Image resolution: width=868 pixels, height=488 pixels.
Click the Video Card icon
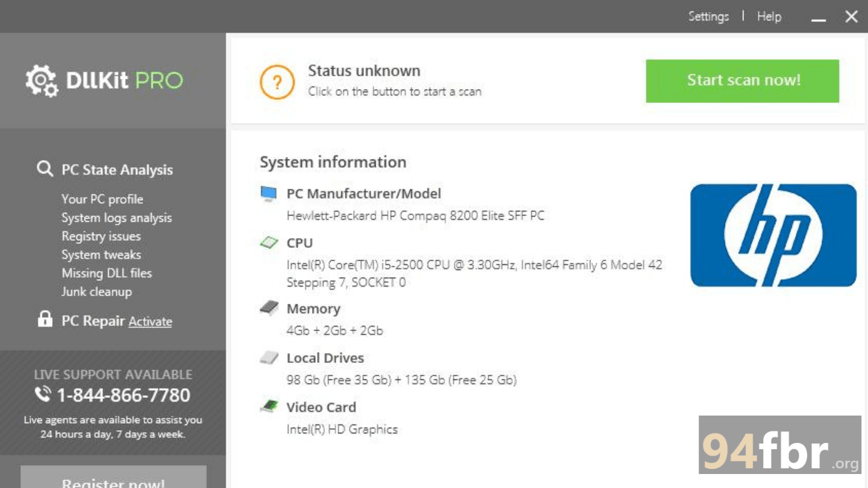[x=269, y=407]
